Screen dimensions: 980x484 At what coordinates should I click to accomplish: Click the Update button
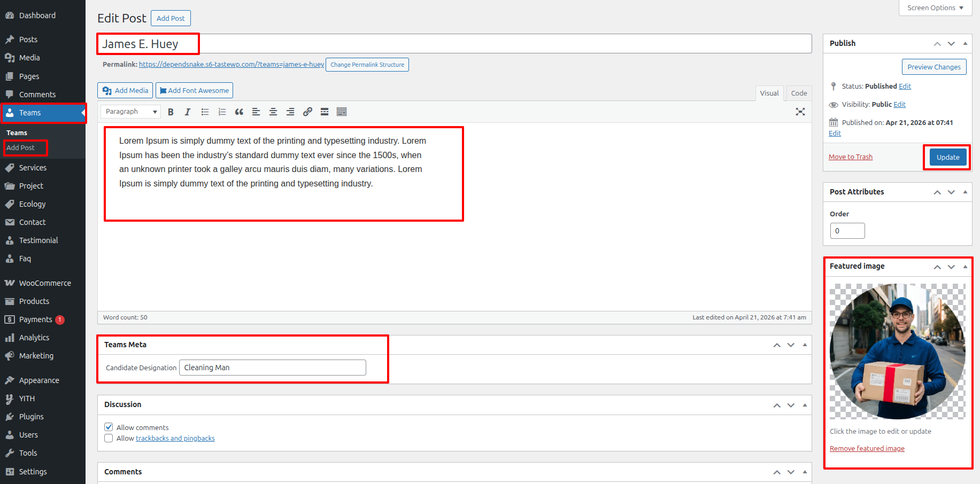[x=947, y=157]
